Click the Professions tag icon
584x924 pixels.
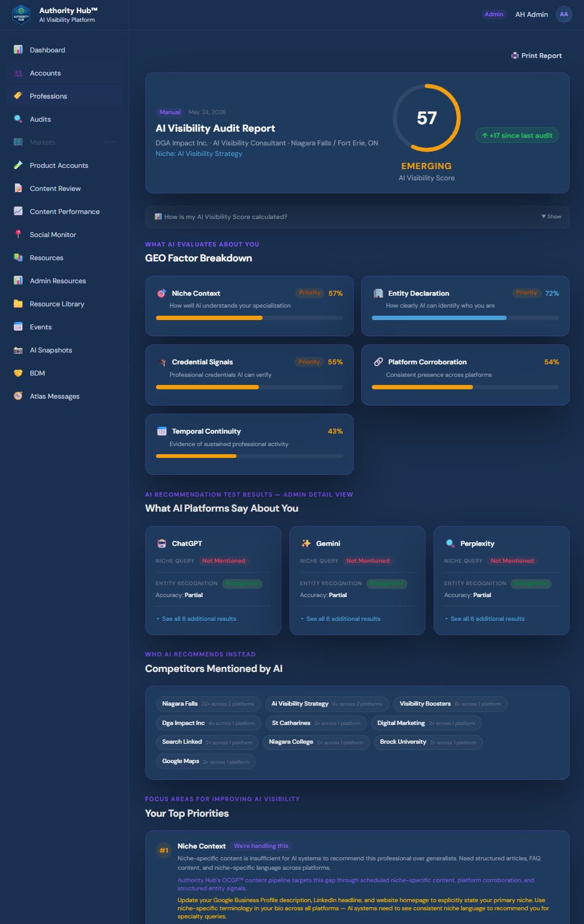18,96
